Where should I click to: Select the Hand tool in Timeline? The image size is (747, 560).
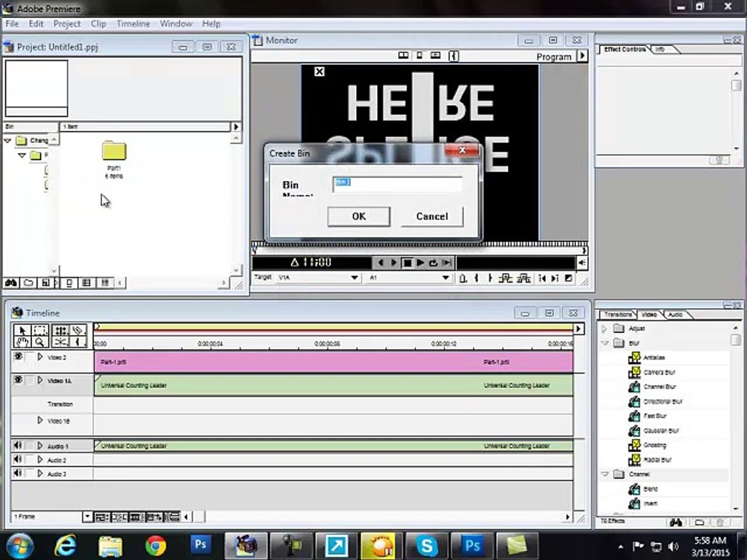22,341
